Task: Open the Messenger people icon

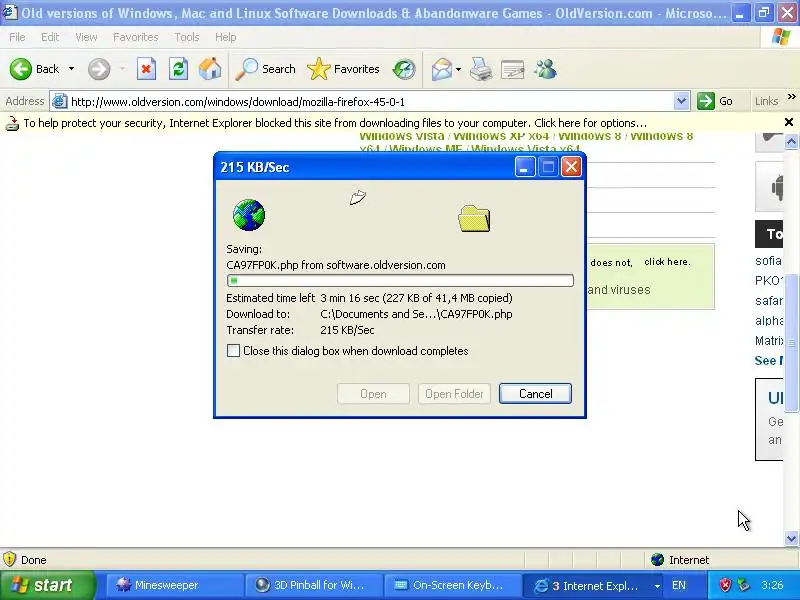Action: click(545, 69)
